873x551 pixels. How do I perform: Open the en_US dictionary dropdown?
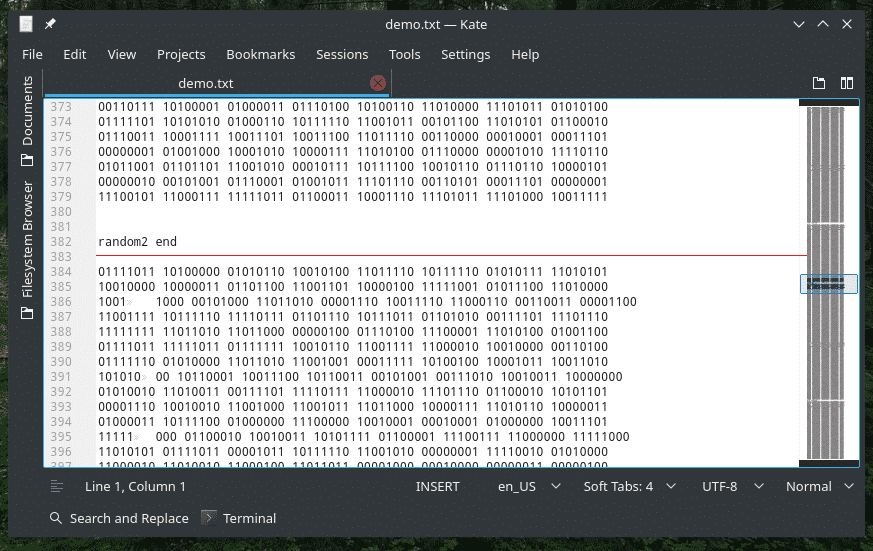(x=529, y=486)
